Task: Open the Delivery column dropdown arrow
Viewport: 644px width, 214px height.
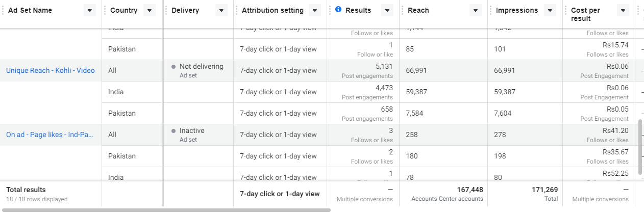Action: pyautogui.click(x=221, y=10)
